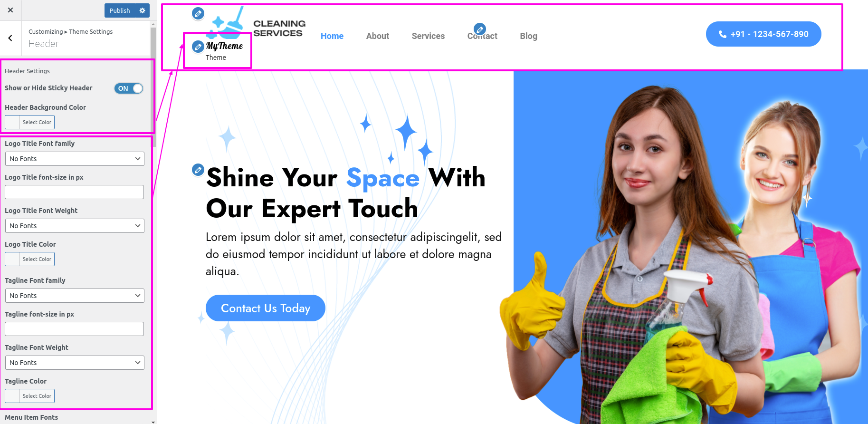Open publish settings gear icon
868x424 pixels.
pos(142,10)
